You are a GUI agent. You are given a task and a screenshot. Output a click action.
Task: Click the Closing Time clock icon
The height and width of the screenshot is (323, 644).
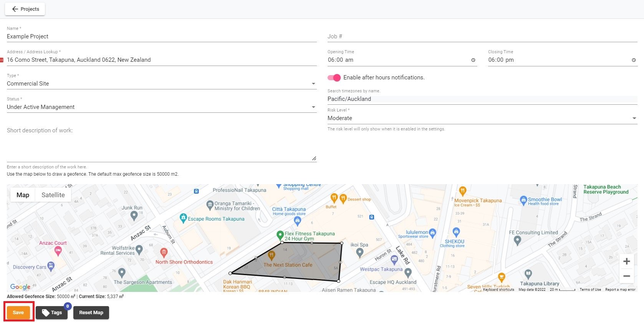634,60
